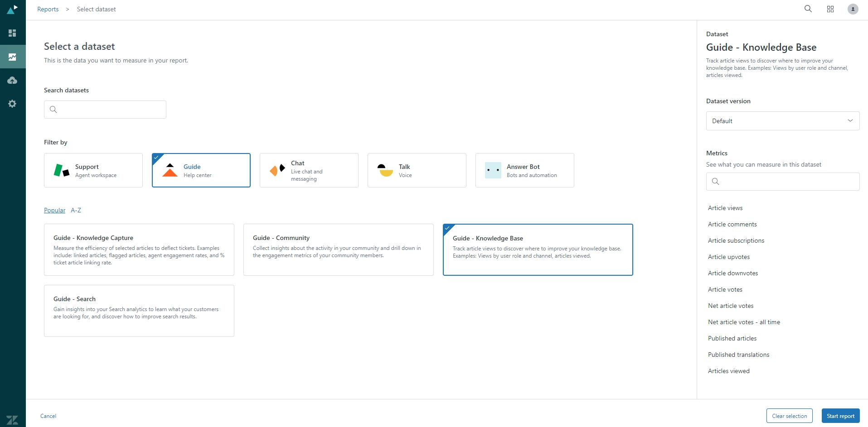Click Clear selection button
The image size is (868, 427).
pos(790,416)
